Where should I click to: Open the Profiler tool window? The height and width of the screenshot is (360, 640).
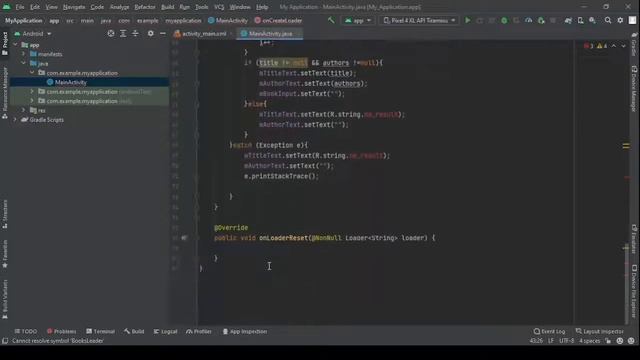[199, 331]
